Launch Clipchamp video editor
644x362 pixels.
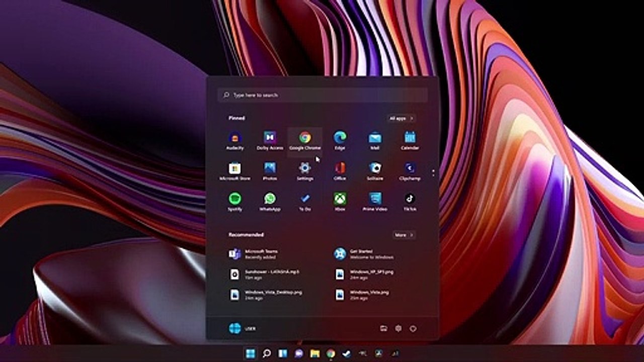410,171
